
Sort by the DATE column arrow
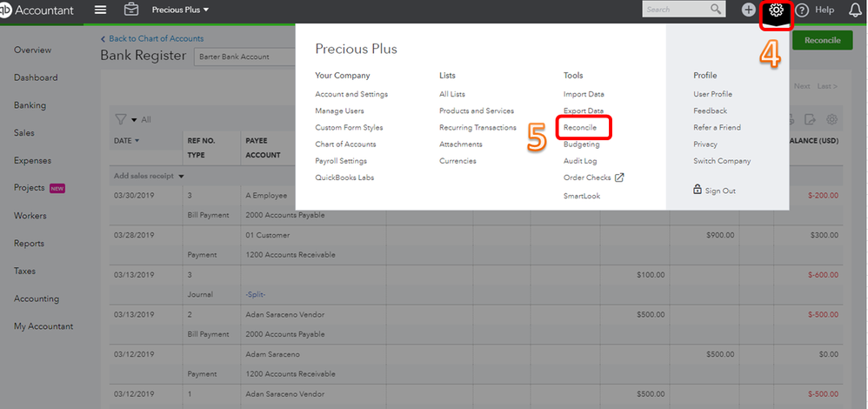point(137,141)
